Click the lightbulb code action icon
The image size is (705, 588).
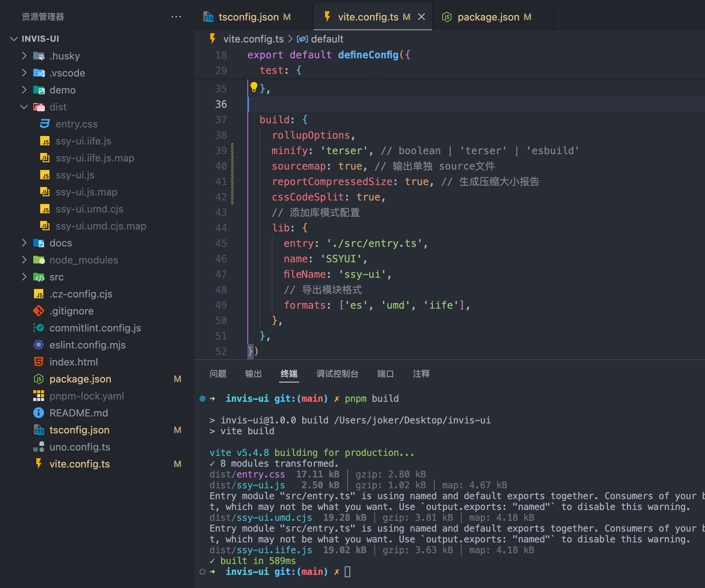254,87
